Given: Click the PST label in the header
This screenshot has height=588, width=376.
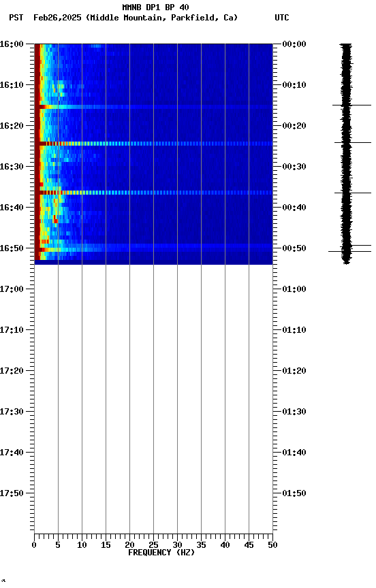Looking at the screenshot, I should click(16, 18).
